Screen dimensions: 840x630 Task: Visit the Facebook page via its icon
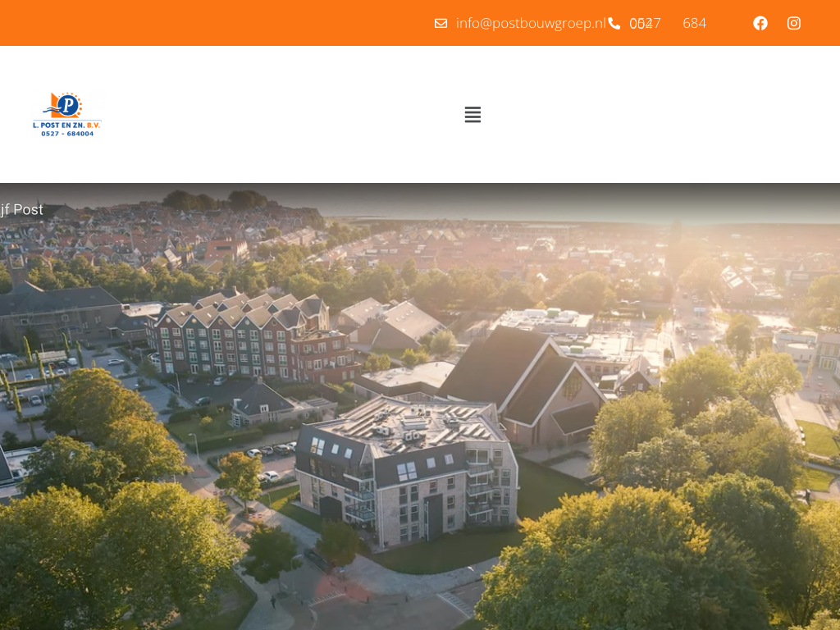pyautogui.click(x=760, y=23)
